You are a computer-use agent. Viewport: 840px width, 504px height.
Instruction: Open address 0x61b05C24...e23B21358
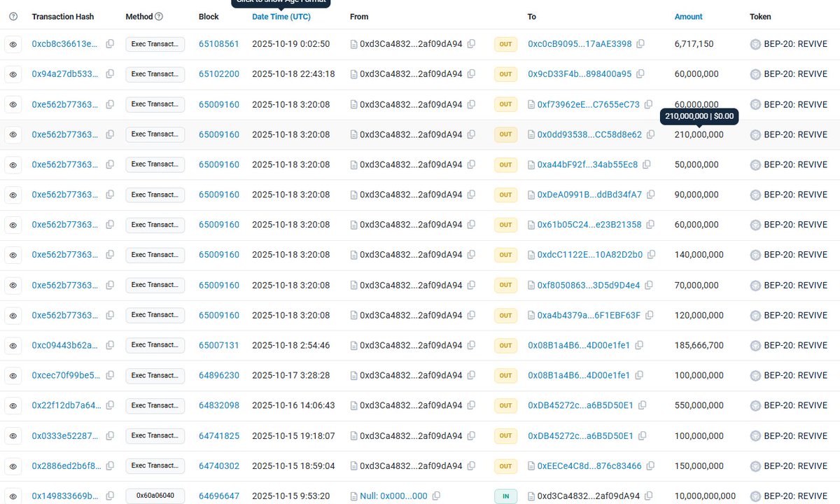[x=589, y=225]
